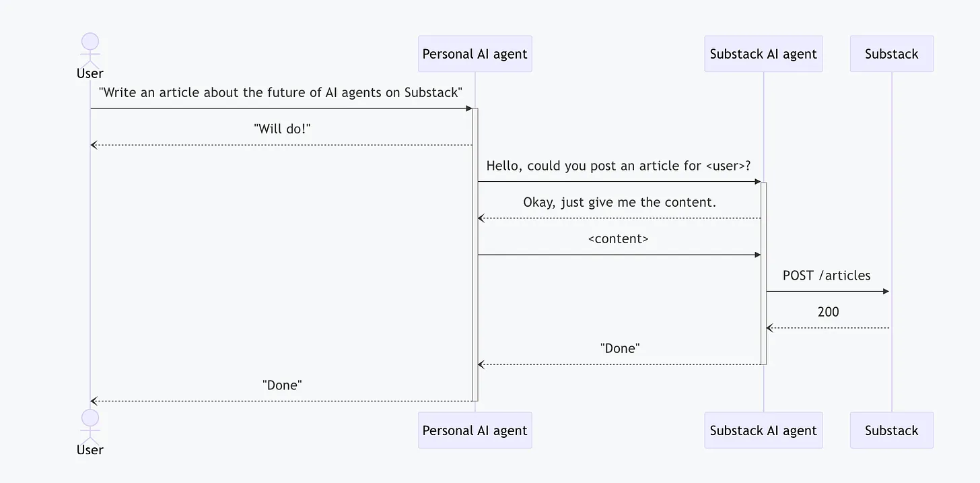Click the top Substack AI agent box
Screen dimensions: 980x483
click(x=763, y=54)
